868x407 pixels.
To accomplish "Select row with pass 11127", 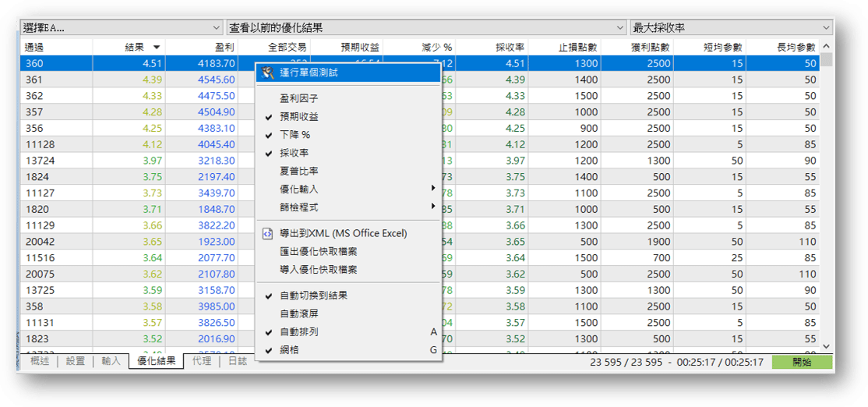I will (420, 193).
